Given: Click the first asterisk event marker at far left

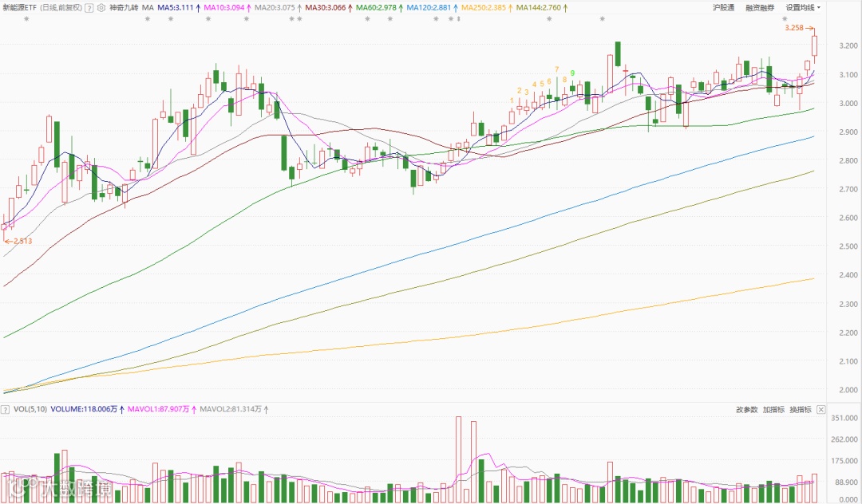Looking at the screenshot, I should [x=26, y=19].
